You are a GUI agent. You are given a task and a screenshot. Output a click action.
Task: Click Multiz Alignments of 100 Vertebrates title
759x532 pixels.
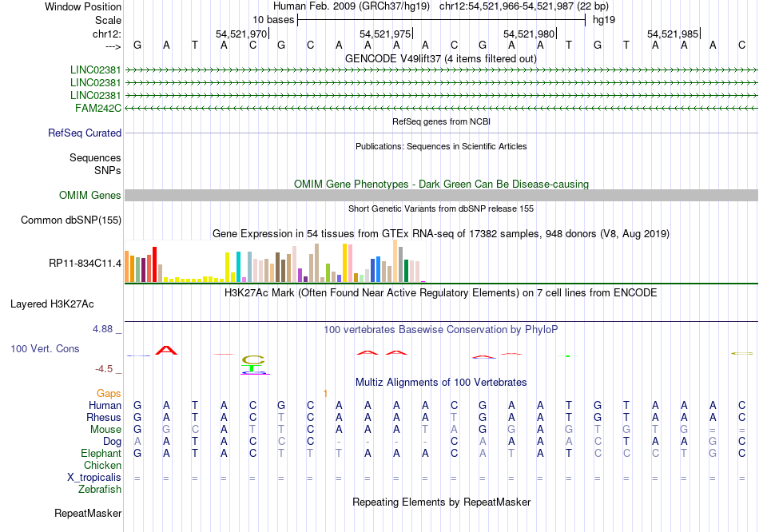pos(441,383)
